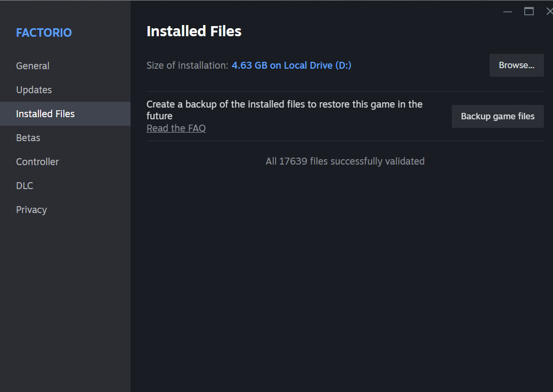
Task: Click the Size of installation label
Action: click(187, 66)
